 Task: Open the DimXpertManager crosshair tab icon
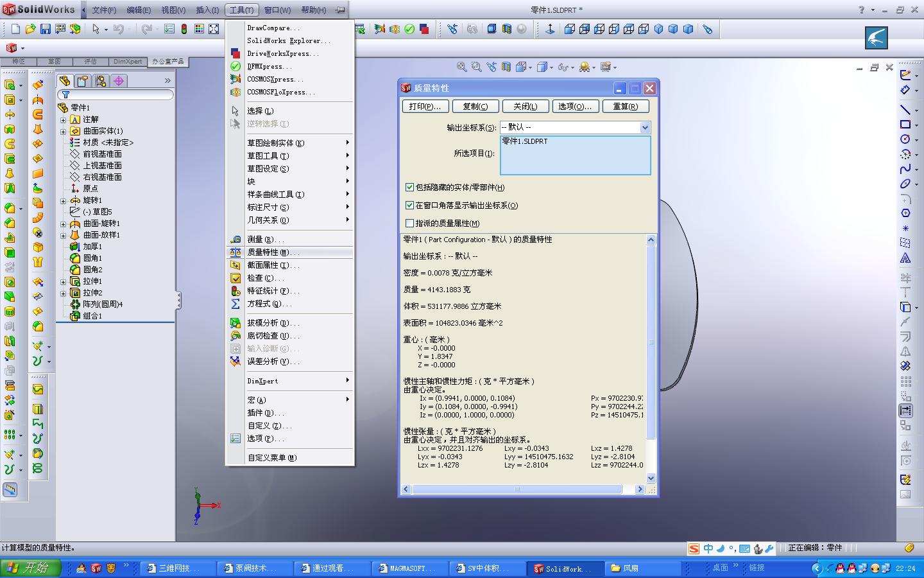click(119, 81)
